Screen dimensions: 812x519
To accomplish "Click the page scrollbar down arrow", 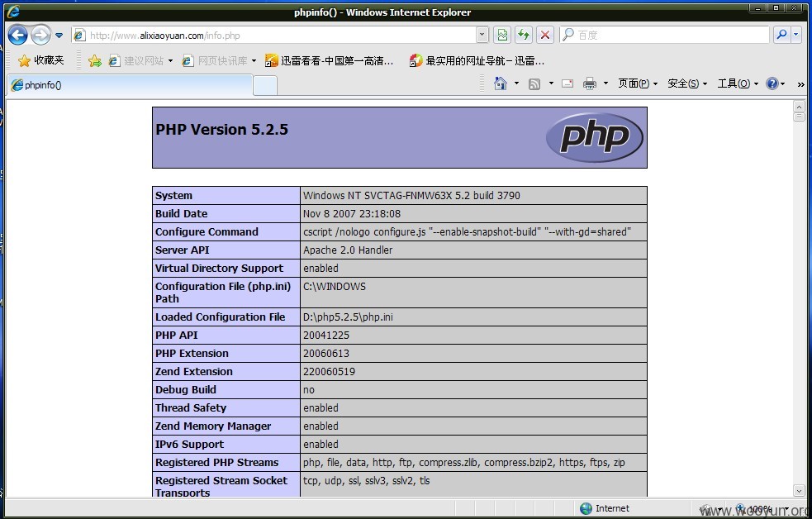I will (x=799, y=491).
